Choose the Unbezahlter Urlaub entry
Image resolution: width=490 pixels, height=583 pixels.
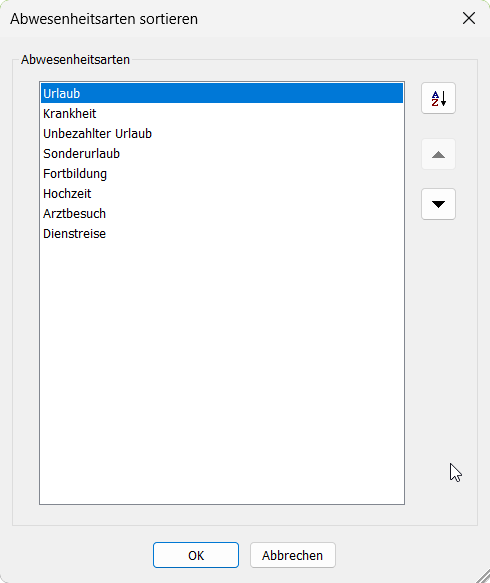coord(222,133)
